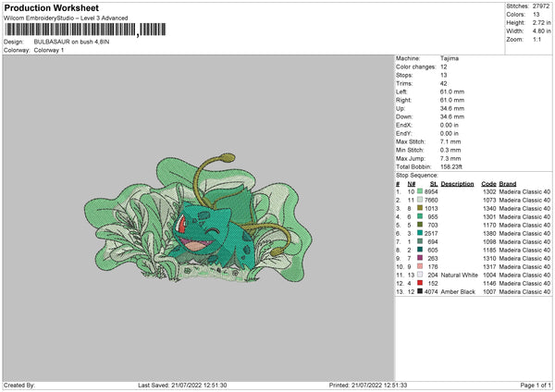The height and width of the screenshot is (392, 555).
Task: Click the Stitches count 27972
Action: [x=541, y=7]
